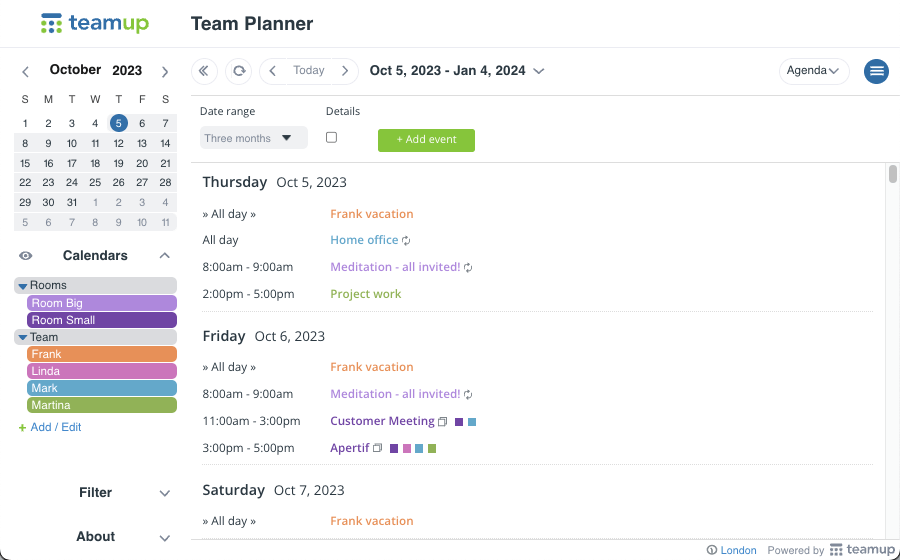Go to previous date range arrow

coord(273,71)
